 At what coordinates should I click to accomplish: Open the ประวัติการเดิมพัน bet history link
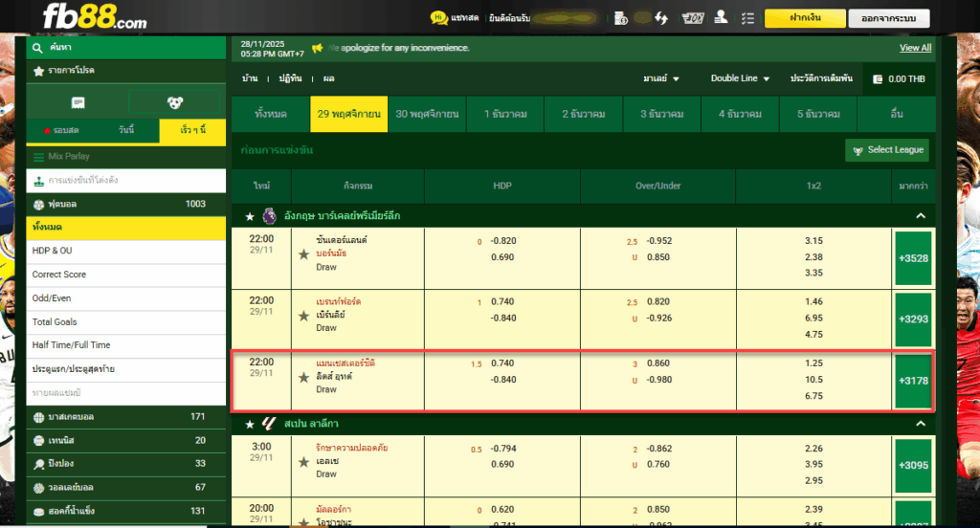coord(821,78)
